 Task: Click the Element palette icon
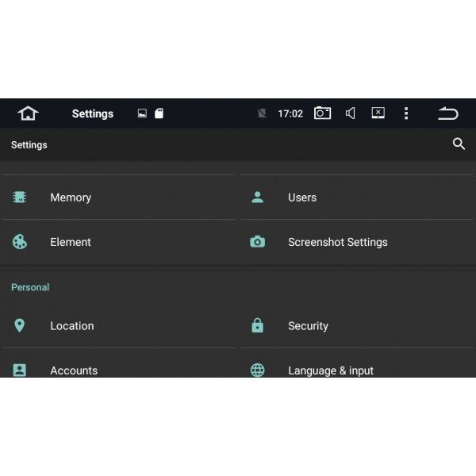coord(20,242)
